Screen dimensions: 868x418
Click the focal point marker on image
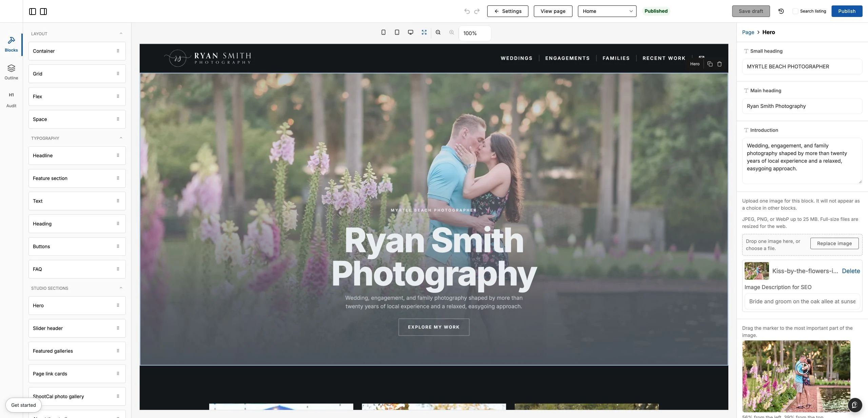[x=803, y=368]
